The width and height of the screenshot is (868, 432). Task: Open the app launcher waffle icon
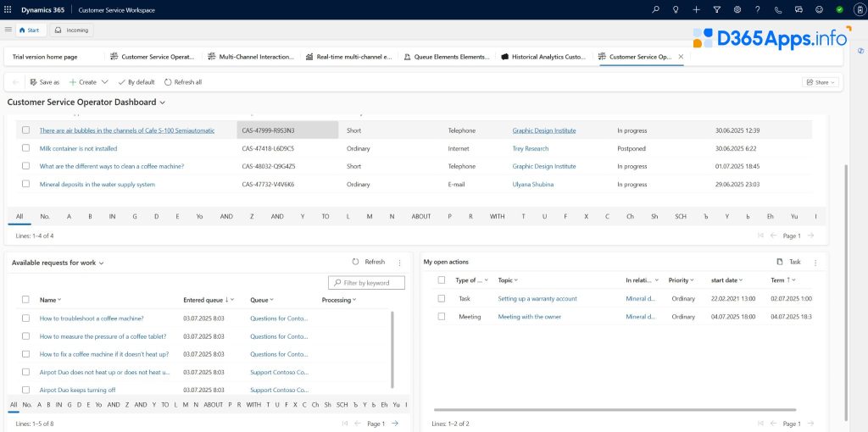pos(8,9)
